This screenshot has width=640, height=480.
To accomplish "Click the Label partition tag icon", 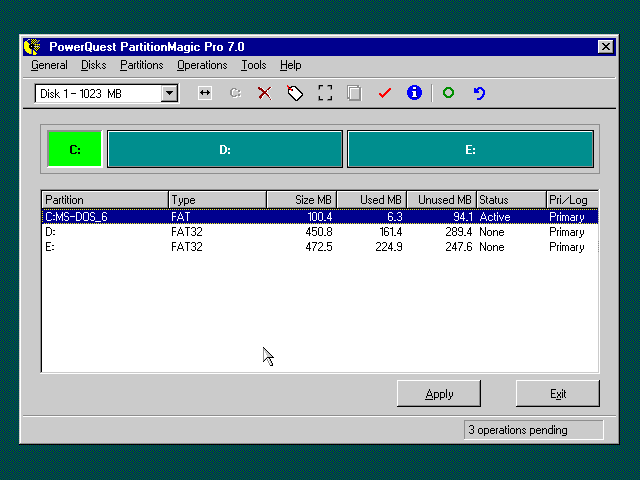I will (295, 93).
